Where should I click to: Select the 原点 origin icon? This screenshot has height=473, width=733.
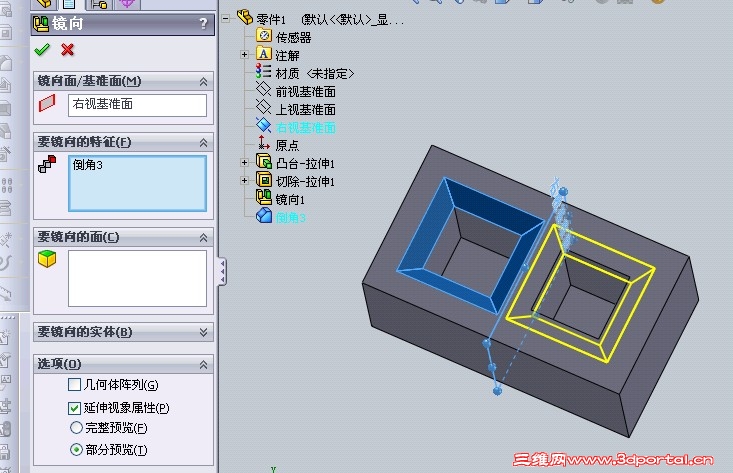[264, 143]
